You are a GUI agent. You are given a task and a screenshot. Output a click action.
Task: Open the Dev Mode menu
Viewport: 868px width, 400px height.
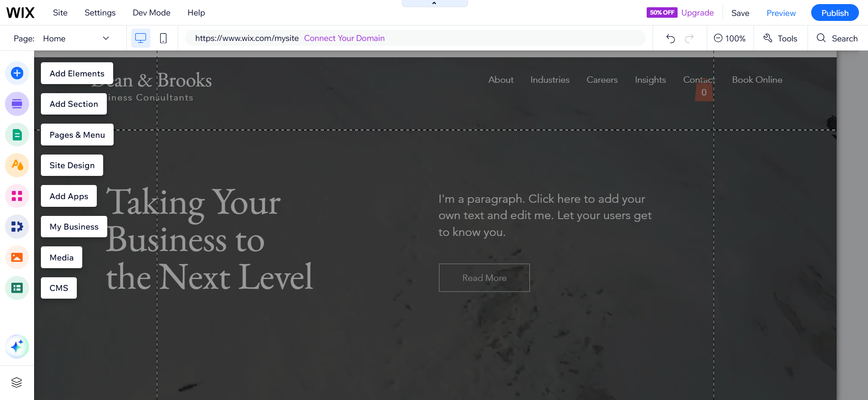151,13
